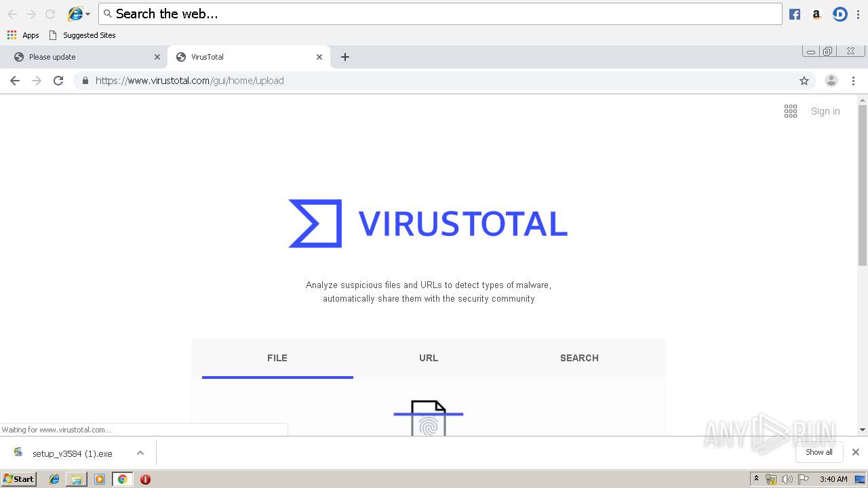The image size is (868, 488).
Task: Open media player from taskbar
Action: coord(100,479)
